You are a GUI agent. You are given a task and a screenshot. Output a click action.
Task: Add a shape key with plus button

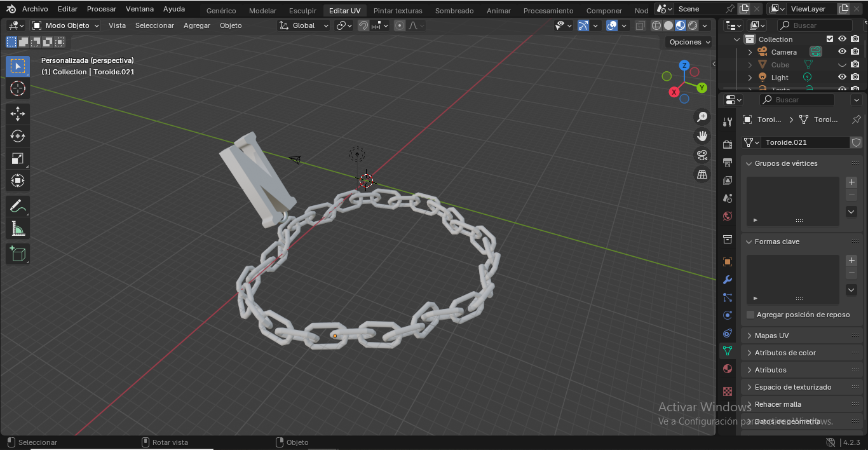click(x=852, y=261)
